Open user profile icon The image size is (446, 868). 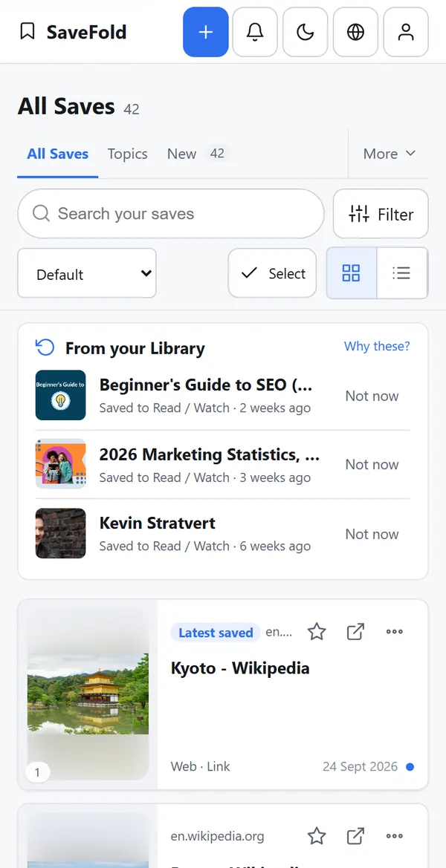[x=406, y=32]
